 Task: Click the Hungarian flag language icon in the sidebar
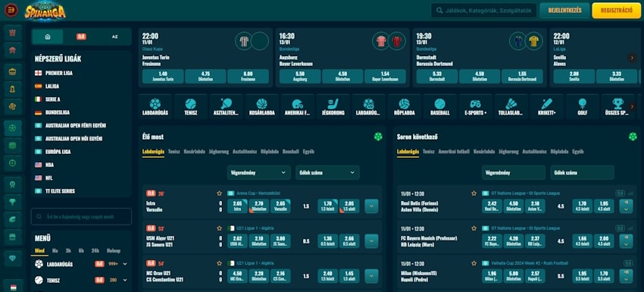click(13, 287)
